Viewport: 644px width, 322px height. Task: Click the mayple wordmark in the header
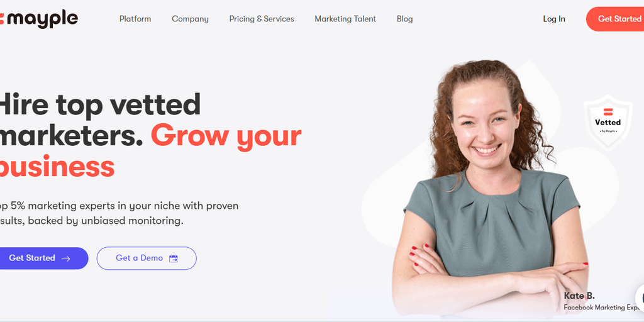[x=42, y=19]
